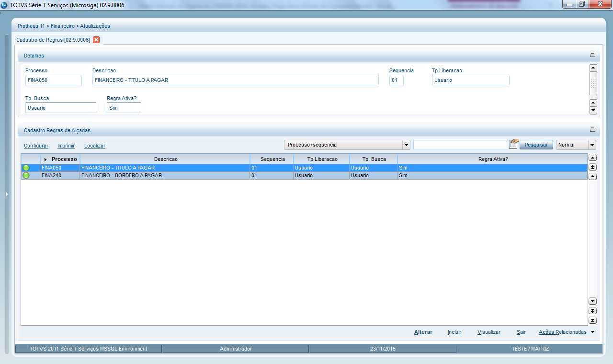This screenshot has width=613, height=364.
Task: Click the search filter icon beside Pesquisar
Action: coord(513,145)
